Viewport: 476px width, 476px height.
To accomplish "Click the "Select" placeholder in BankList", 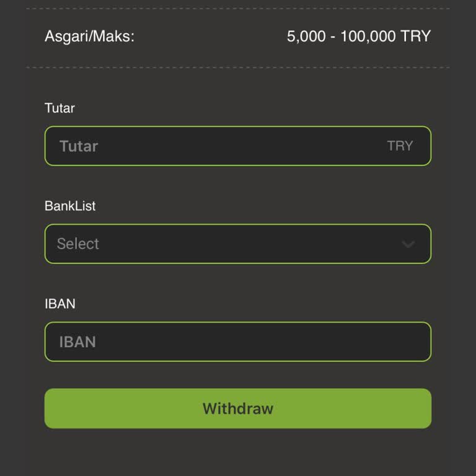I will click(x=78, y=244).
